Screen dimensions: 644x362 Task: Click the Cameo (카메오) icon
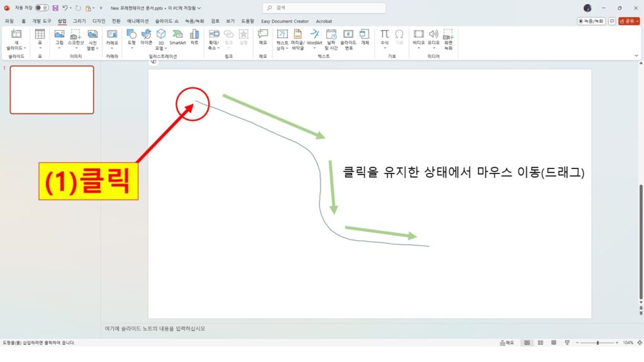pos(112,34)
